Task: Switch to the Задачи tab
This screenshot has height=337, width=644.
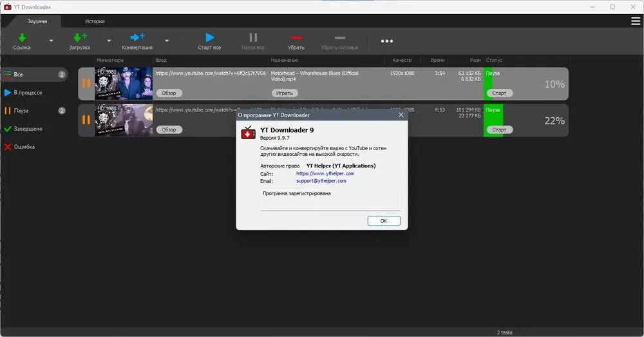Action: [37, 21]
